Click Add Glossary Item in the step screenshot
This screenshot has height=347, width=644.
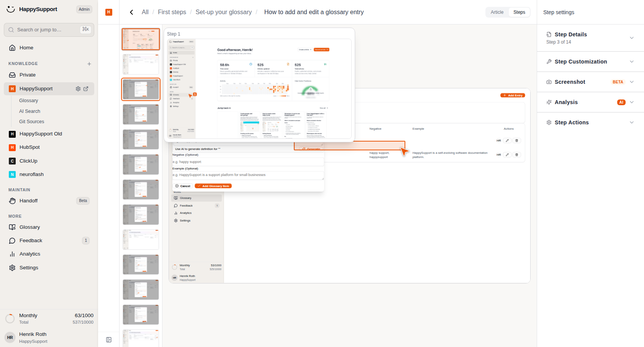tap(213, 186)
